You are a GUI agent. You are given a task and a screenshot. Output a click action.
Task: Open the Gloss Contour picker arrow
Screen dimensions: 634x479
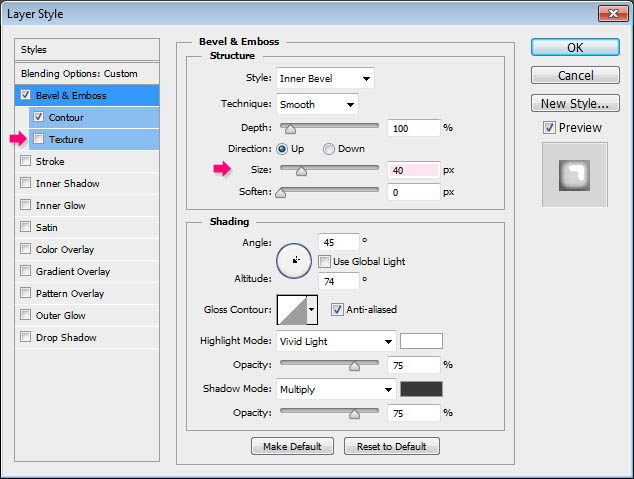(x=311, y=310)
